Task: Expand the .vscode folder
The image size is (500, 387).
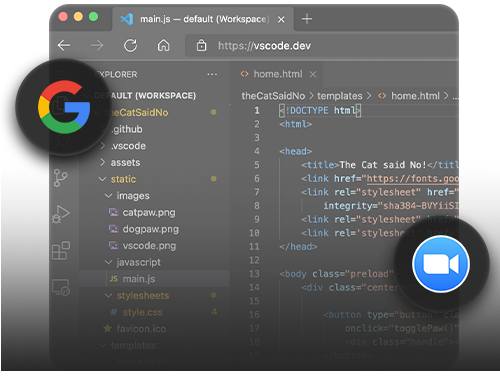Action: click(x=103, y=146)
